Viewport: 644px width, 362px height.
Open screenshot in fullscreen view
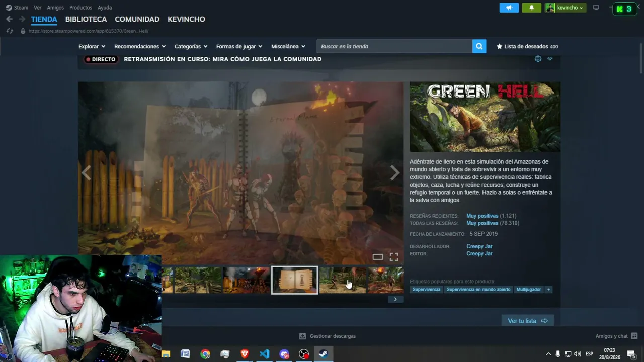(x=394, y=257)
